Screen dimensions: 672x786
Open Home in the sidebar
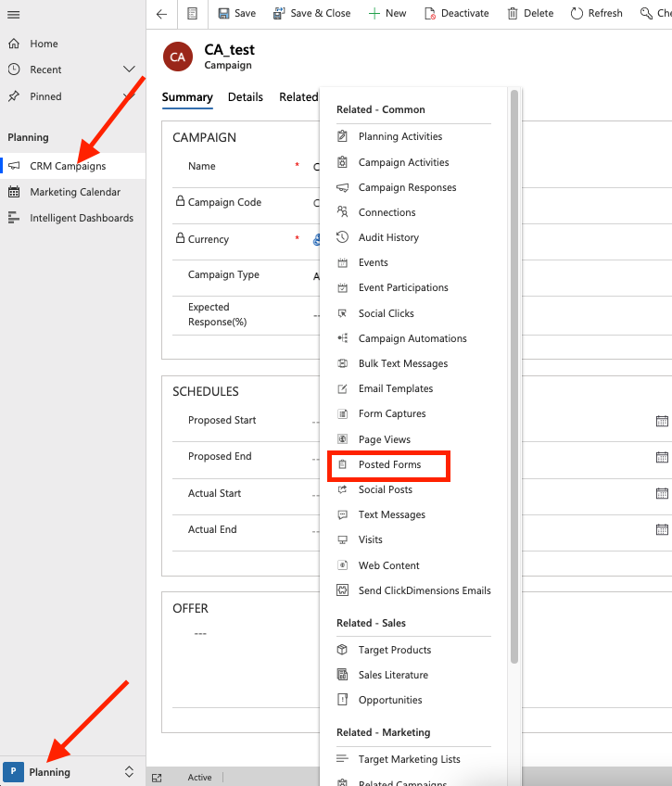44,44
